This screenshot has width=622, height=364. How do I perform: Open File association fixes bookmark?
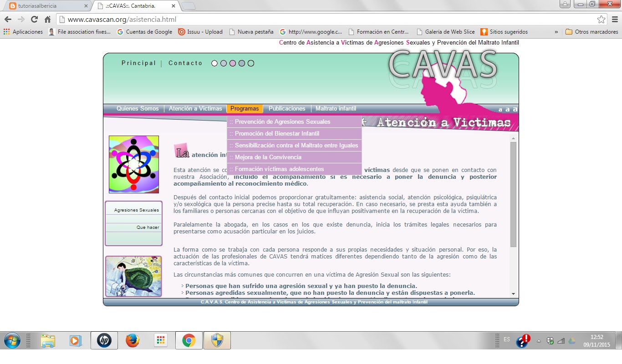tap(80, 32)
